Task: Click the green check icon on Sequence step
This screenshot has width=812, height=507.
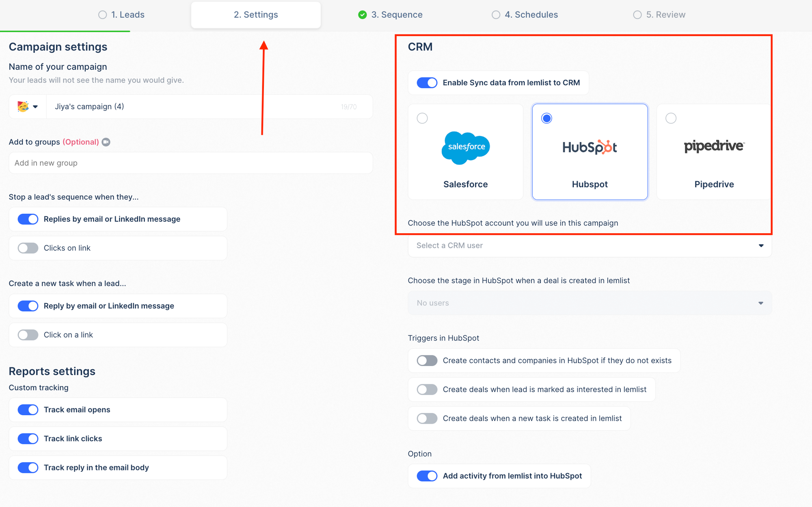Action: [363, 15]
